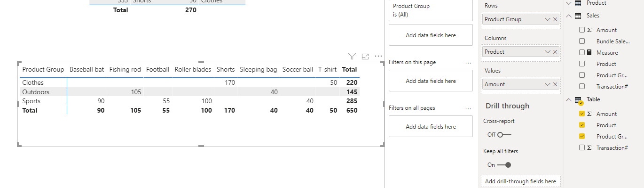644x188 pixels.
Task: Remove Product Group field from Rows
Action: [x=555, y=19]
